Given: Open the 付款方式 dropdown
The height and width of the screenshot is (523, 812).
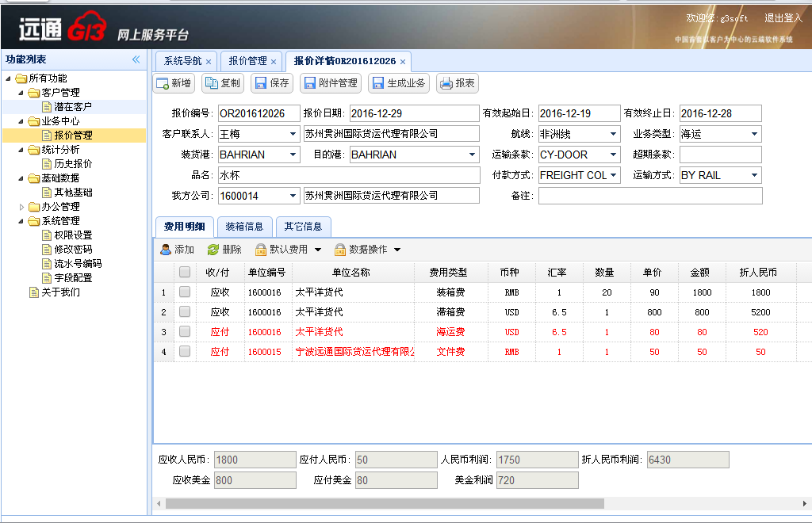Looking at the screenshot, I should click(613, 175).
